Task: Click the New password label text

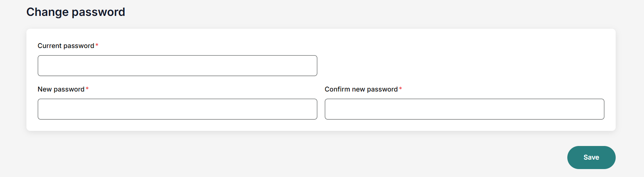Action: (x=61, y=89)
